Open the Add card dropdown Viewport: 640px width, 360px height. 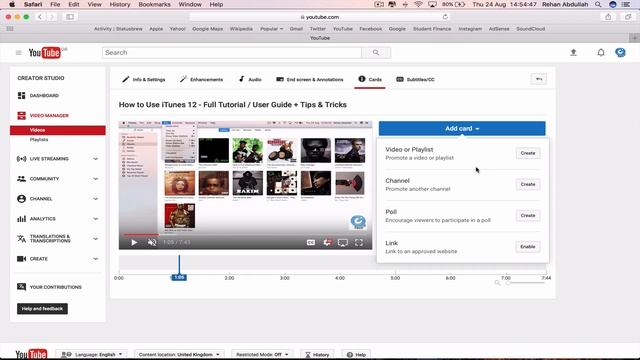click(462, 128)
